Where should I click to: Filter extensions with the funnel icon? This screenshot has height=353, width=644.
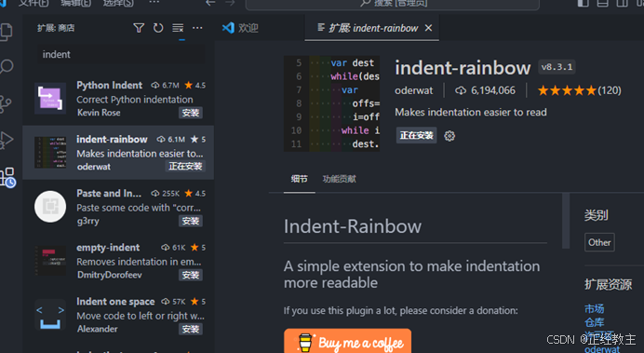coord(139,28)
